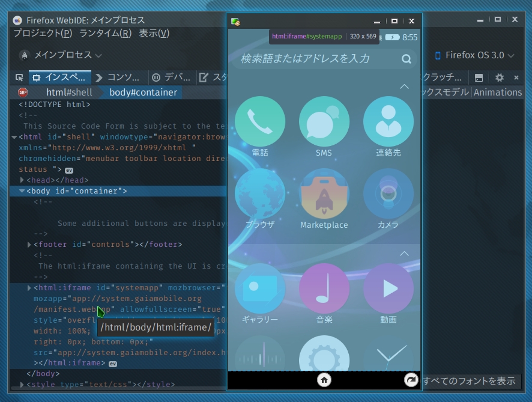This screenshot has height=402, width=532.
Task: Collapse the body#container node
Action: [x=22, y=191]
